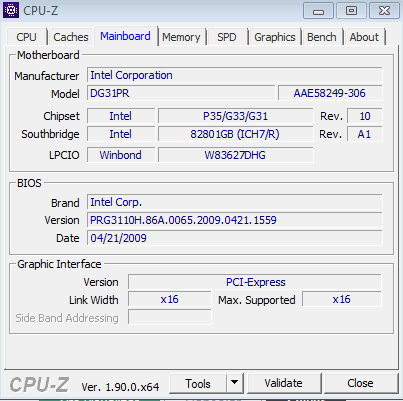Minimize the CPU-Z window
Image resolution: width=403 pixels, height=401 pixels.
click(x=318, y=11)
